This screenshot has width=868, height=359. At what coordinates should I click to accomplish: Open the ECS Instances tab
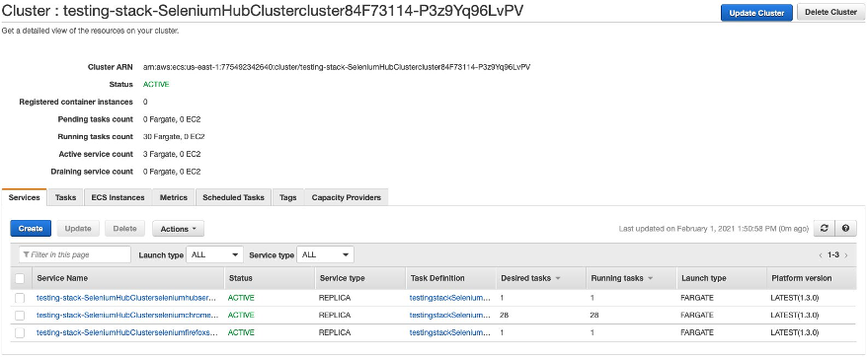tap(118, 197)
